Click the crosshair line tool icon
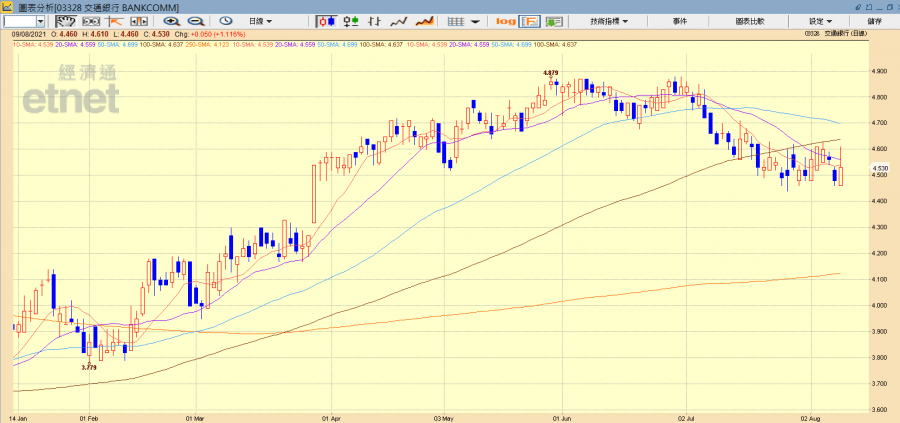900x423 pixels. 113,21
